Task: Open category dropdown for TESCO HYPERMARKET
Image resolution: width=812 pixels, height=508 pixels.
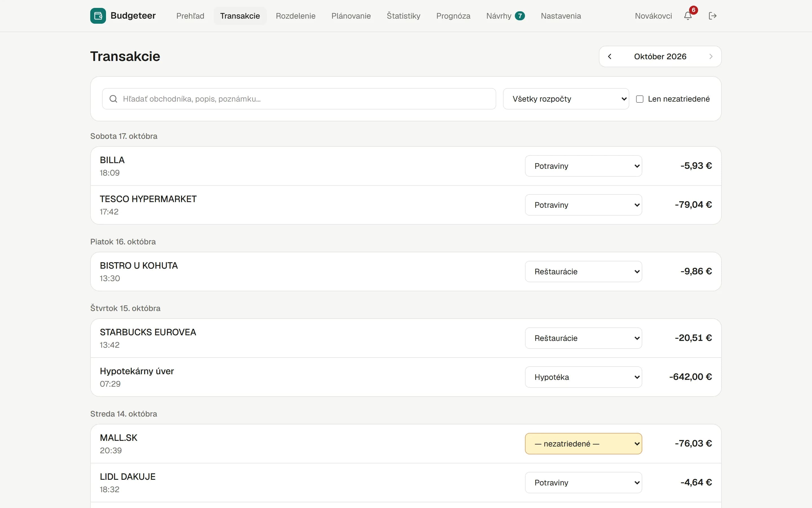Action: 584,205
